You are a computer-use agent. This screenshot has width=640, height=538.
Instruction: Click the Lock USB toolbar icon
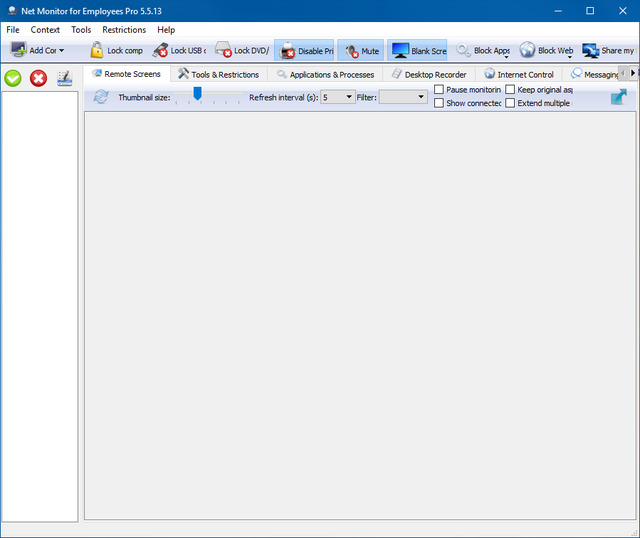click(161, 50)
